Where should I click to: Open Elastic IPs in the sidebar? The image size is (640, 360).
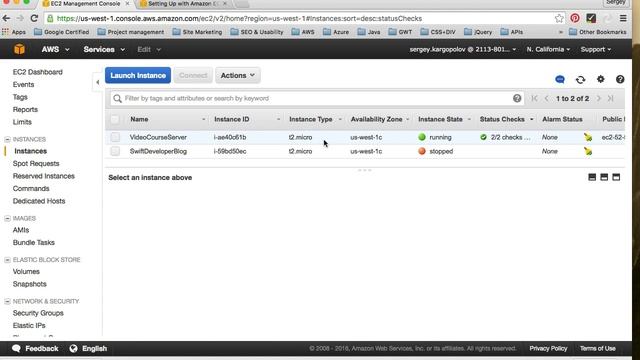pyautogui.click(x=29, y=326)
